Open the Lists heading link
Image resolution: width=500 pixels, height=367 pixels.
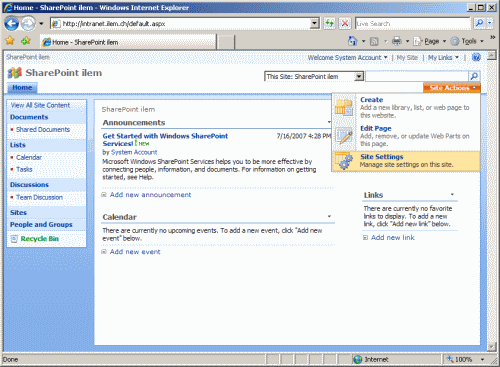18,145
